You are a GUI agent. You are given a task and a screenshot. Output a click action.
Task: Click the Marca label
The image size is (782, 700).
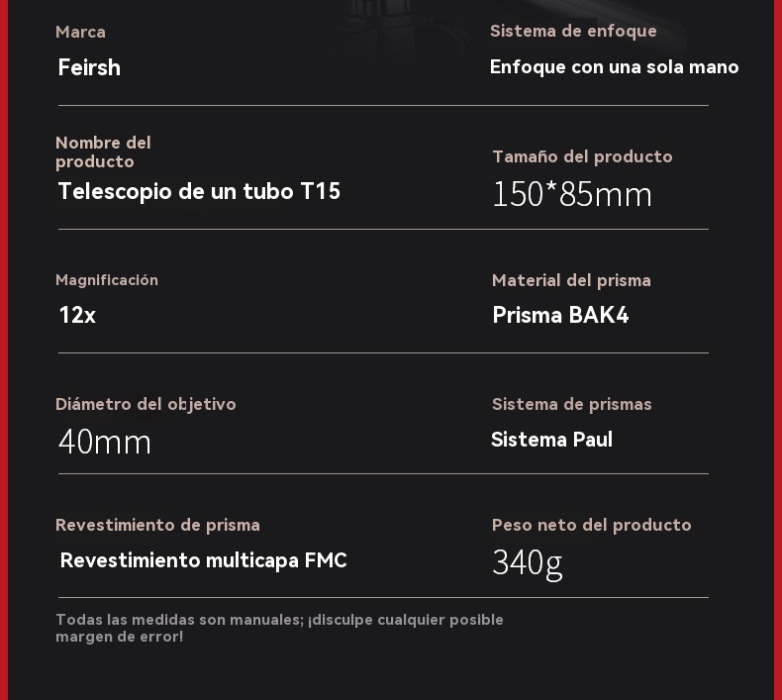pos(80,32)
